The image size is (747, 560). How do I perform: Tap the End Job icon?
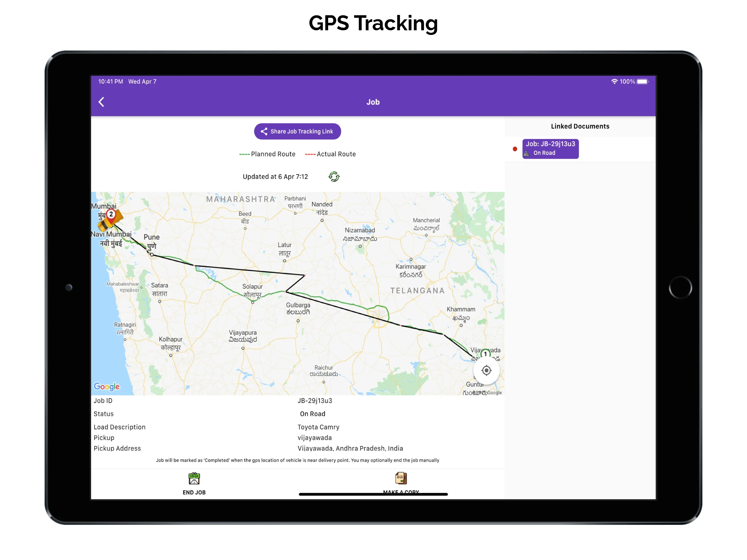point(194,478)
